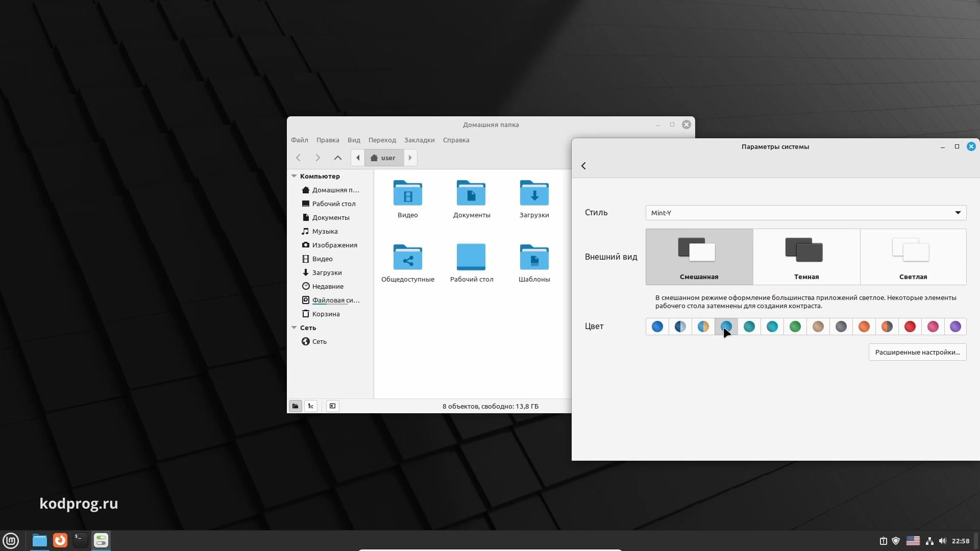Open Корзина in sidebar
Screen dimensions: 980x551
click(330, 314)
